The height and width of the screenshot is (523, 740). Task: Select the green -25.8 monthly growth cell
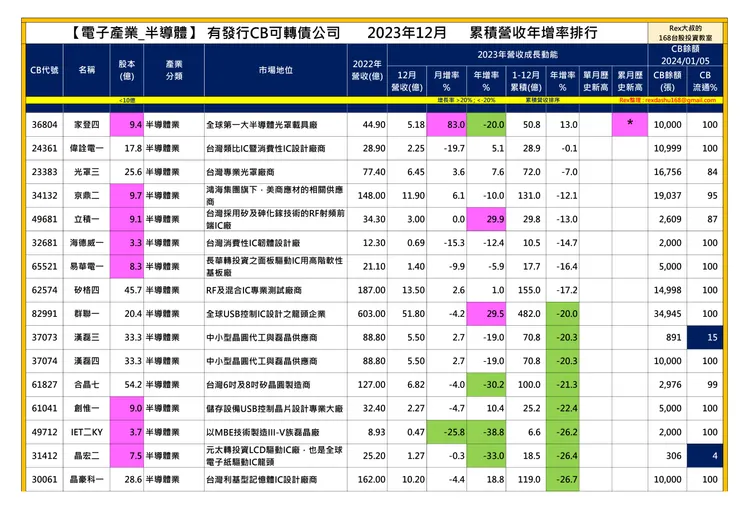point(446,432)
